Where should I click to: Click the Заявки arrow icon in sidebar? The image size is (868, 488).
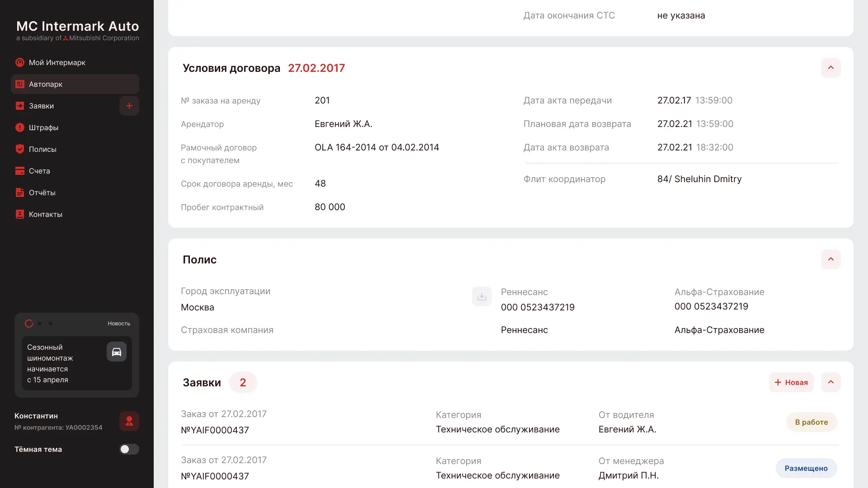(20, 106)
